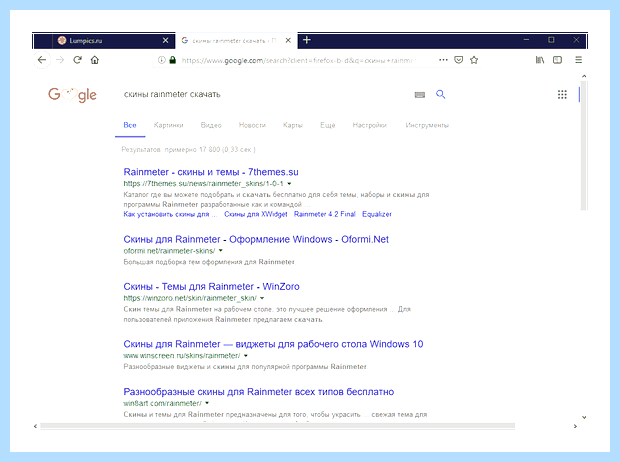Switch to Карты results
Viewport: 620px width, 462px height.
(x=293, y=125)
